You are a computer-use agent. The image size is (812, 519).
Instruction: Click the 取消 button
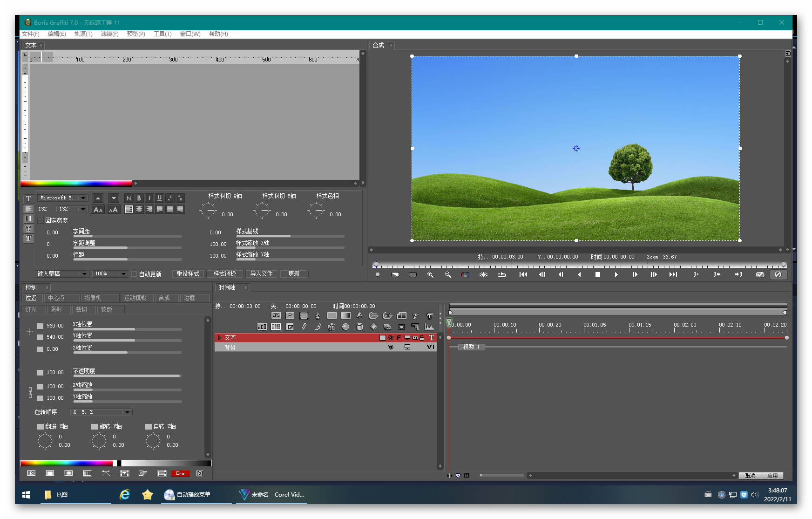coord(750,476)
